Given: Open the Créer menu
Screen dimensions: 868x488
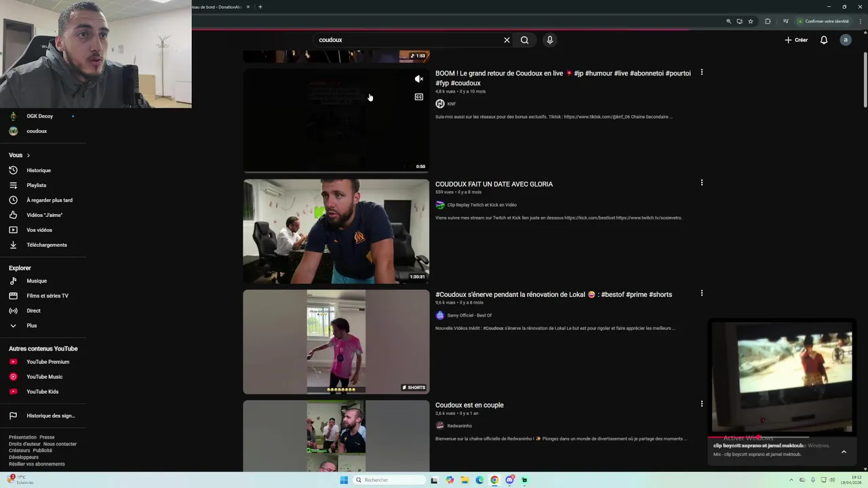Looking at the screenshot, I should [x=796, y=40].
